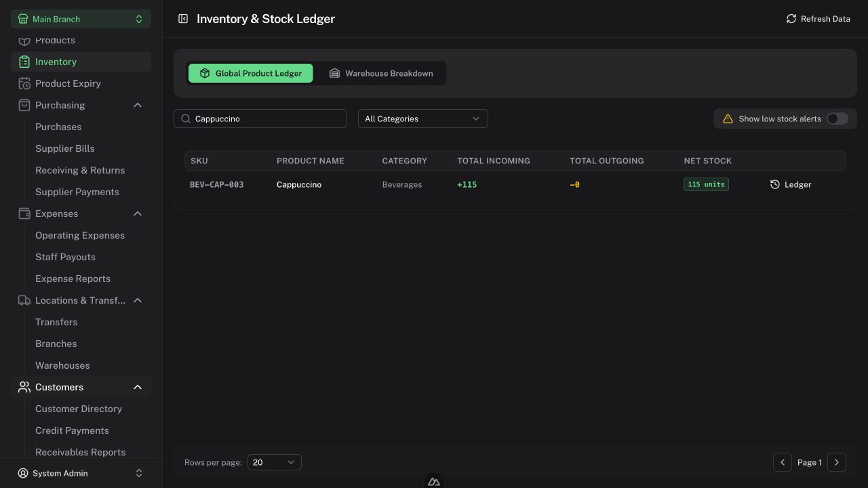Click the Main Branch store icon
Screen dimensions: 868x488
pyautogui.click(x=23, y=19)
